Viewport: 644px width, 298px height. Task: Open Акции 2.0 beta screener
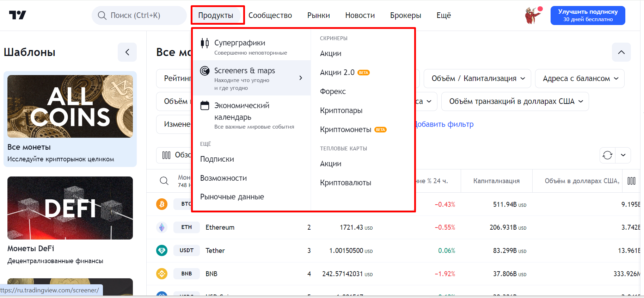click(x=344, y=73)
